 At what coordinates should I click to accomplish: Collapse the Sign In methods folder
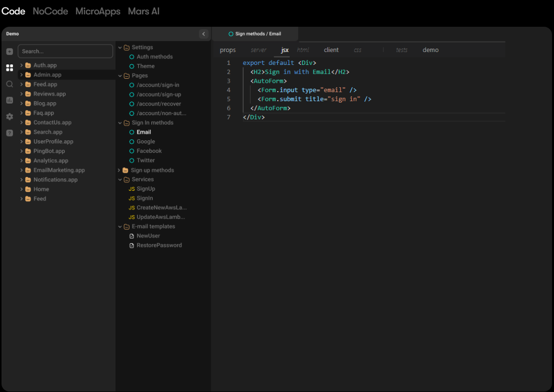[x=120, y=123]
